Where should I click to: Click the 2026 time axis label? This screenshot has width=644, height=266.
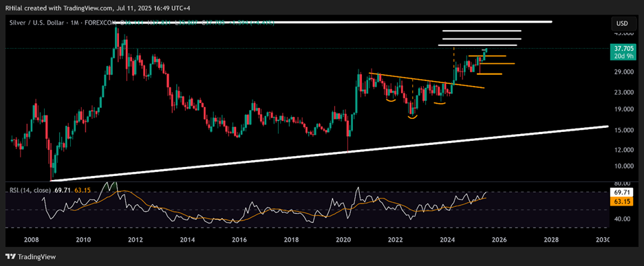(500, 239)
